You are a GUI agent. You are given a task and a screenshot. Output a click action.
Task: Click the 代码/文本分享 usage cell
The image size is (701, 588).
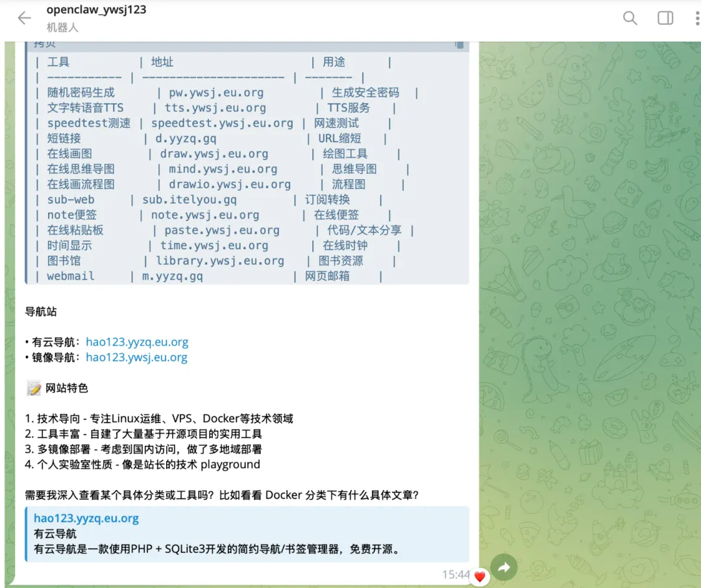[364, 230]
